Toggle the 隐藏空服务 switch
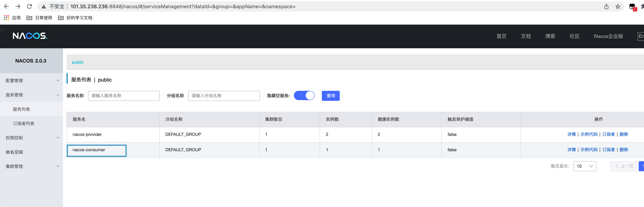This screenshot has height=207, width=644. point(304,96)
